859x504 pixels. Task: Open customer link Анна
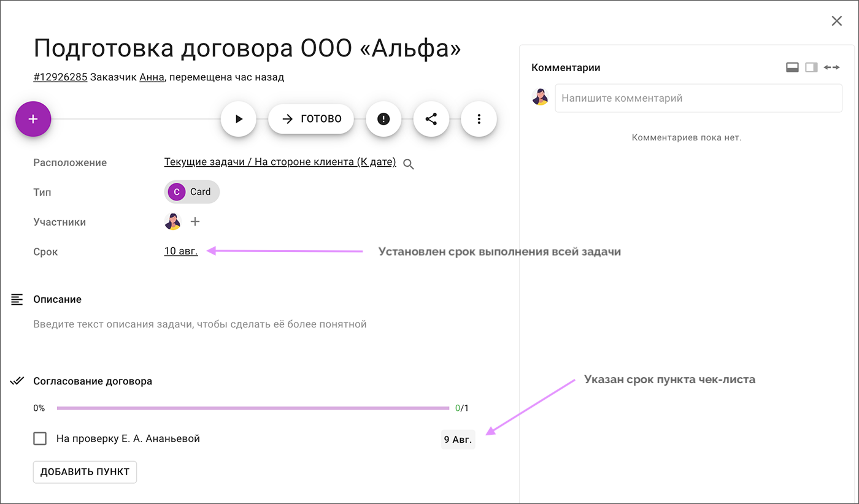point(152,77)
